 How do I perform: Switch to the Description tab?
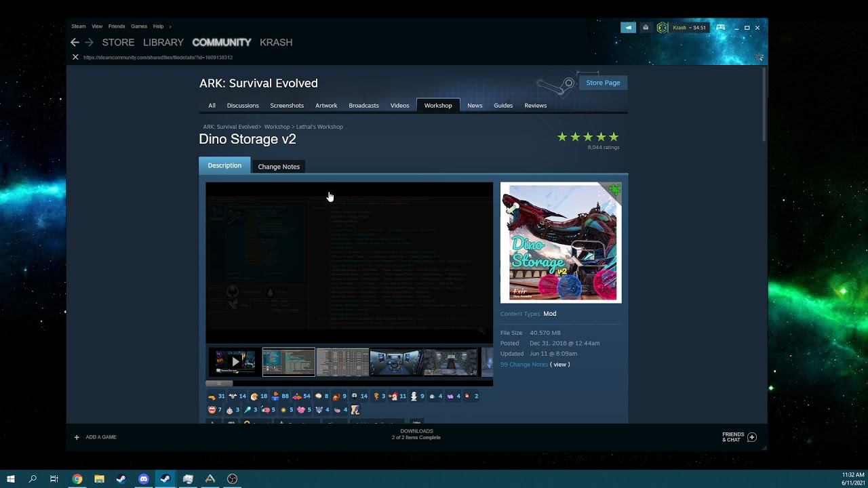[224, 165]
